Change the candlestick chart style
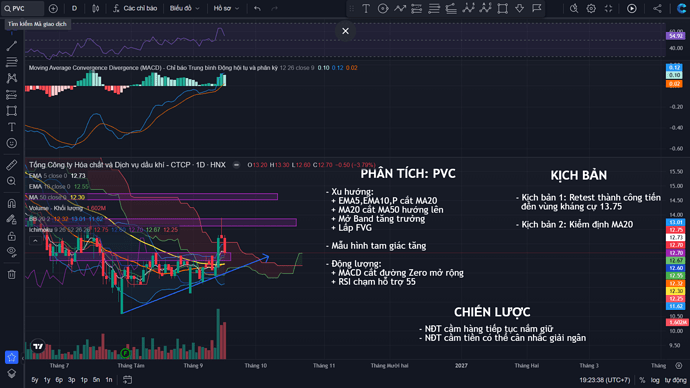Image resolution: width=690 pixels, height=388 pixels. pos(95,8)
